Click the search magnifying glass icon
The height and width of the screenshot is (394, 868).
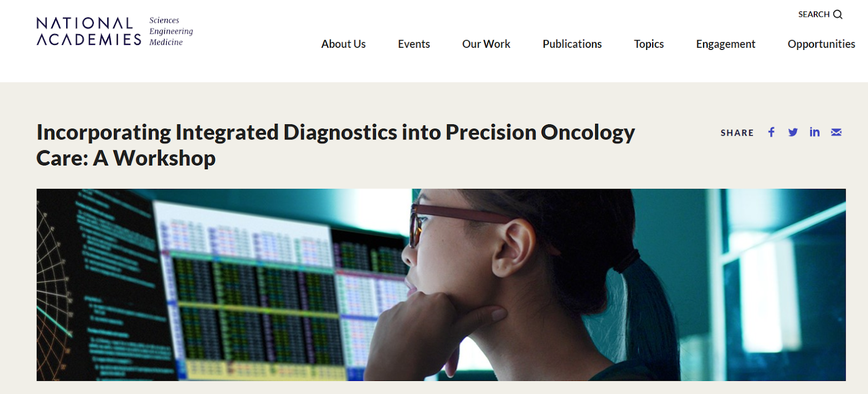point(838,15)
